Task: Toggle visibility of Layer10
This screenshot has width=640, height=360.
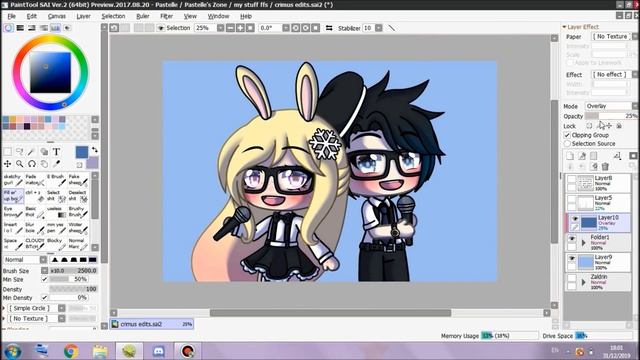Action: click(575, 219)
